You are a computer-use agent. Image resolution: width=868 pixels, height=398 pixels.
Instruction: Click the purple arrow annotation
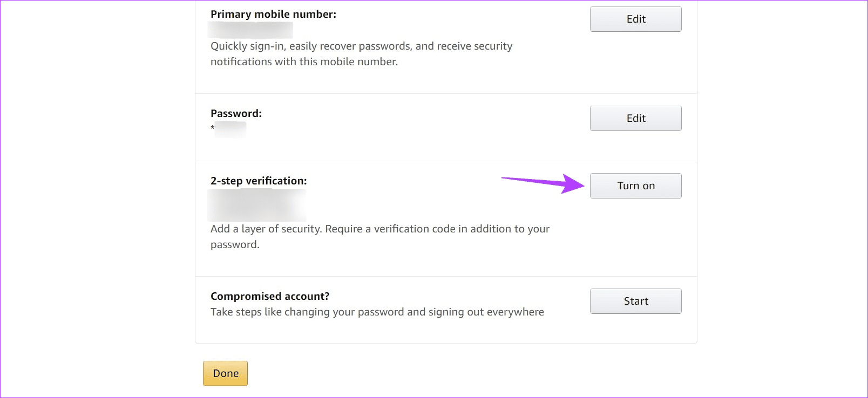click(x=543, y=183)
